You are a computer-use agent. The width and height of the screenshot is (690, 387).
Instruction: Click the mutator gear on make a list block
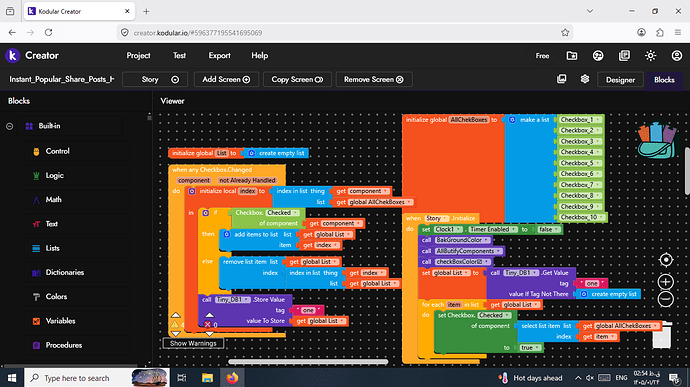(512, 120)
